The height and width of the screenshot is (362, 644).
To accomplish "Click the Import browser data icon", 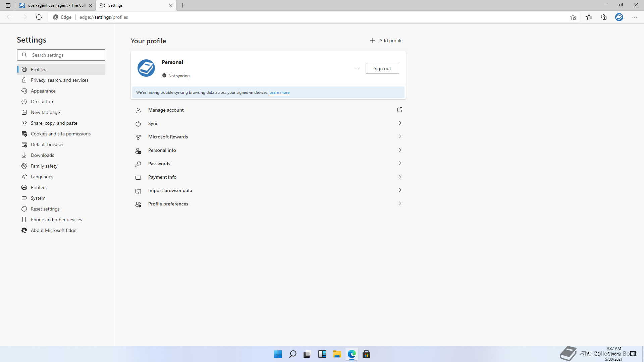I will 138,191.
